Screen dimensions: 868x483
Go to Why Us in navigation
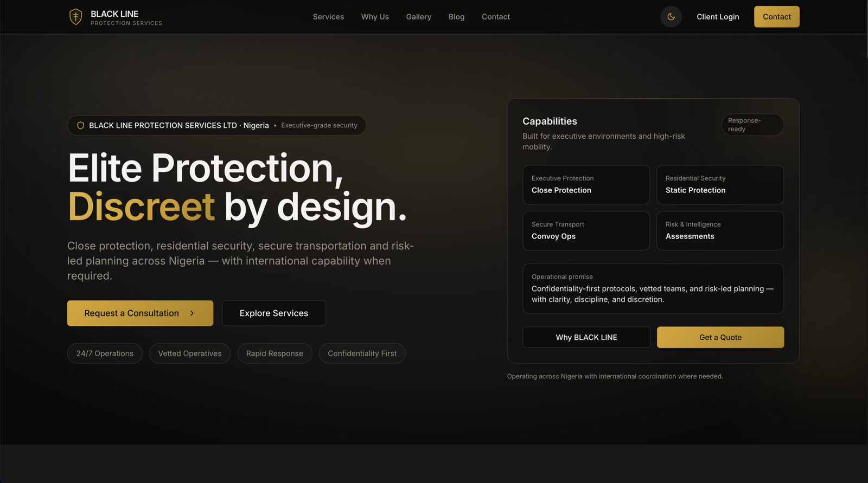tap(375, 17)
